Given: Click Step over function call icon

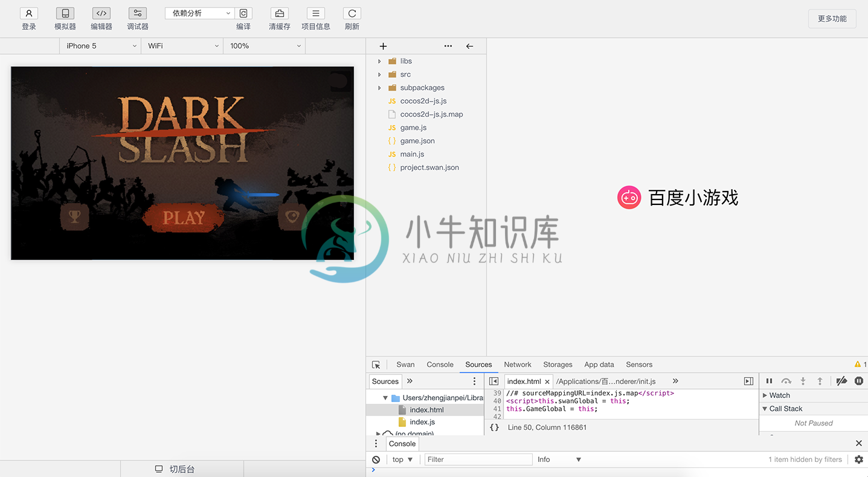Looking at the screenshot, I should pyautogui.click(x=786, y=381).
